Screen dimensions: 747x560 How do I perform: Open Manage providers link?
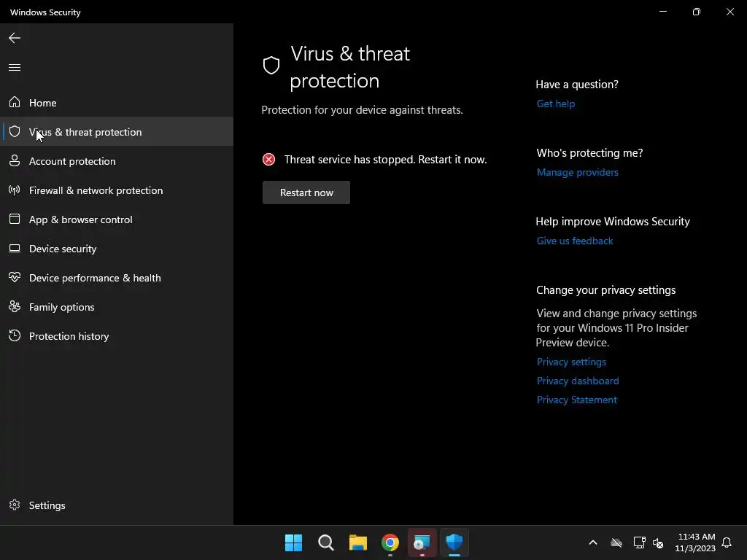click(x=578, y=172)
